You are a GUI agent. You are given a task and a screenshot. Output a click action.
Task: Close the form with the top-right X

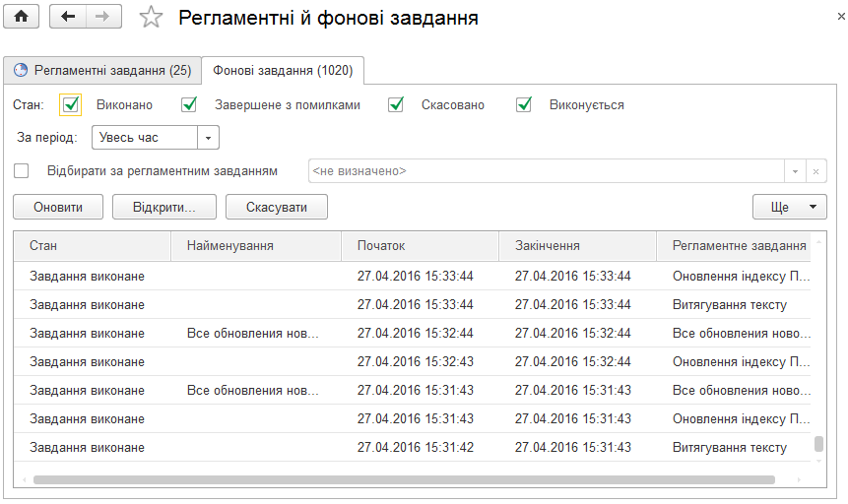(x=841, y=17)
